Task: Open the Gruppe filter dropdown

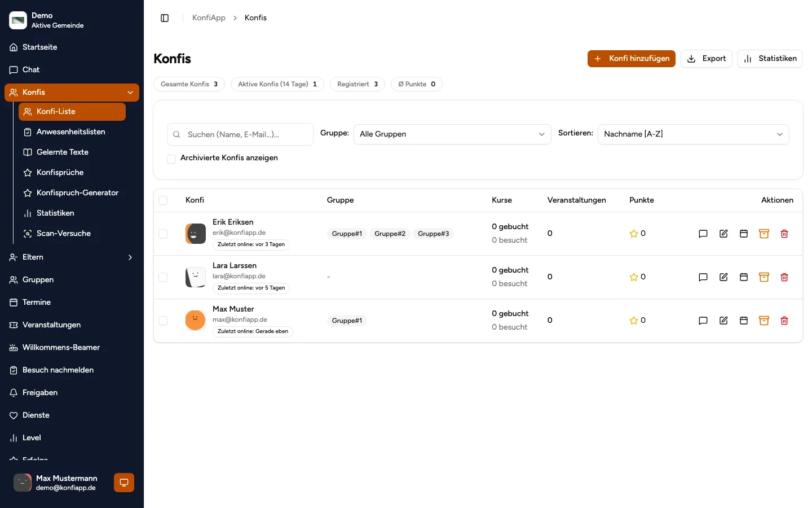Action: click(452, 134)
